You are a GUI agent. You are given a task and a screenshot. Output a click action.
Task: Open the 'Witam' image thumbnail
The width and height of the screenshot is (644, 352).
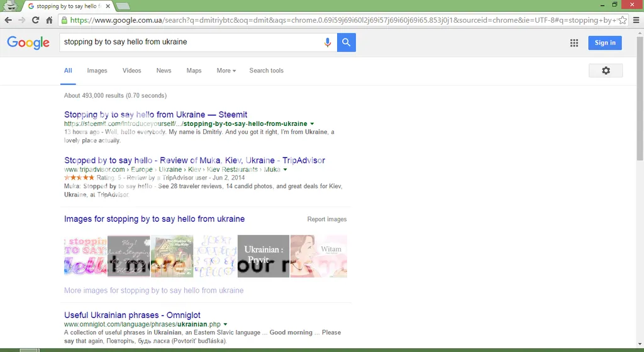[x=319, y=256]
